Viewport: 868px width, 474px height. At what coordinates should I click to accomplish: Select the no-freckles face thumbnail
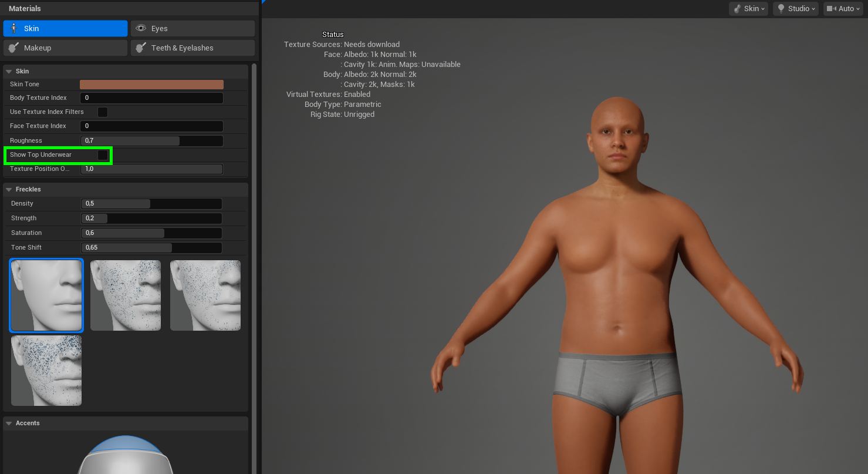[46, 295]
